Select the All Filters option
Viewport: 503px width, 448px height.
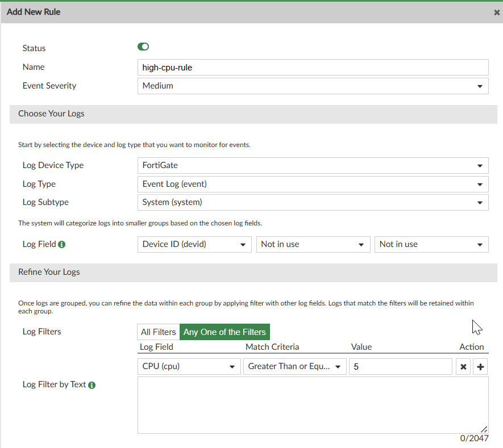click(158, 332)
